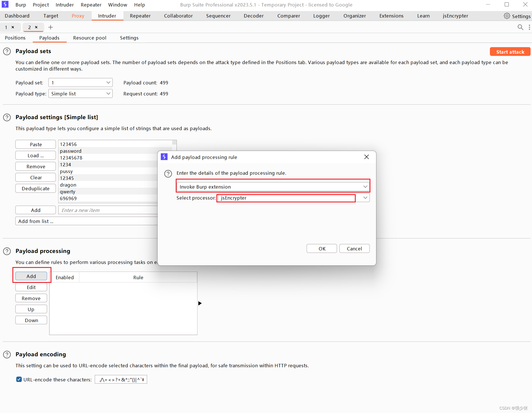Open the Project menu
532x413 pixels.
tap(41, 5)
